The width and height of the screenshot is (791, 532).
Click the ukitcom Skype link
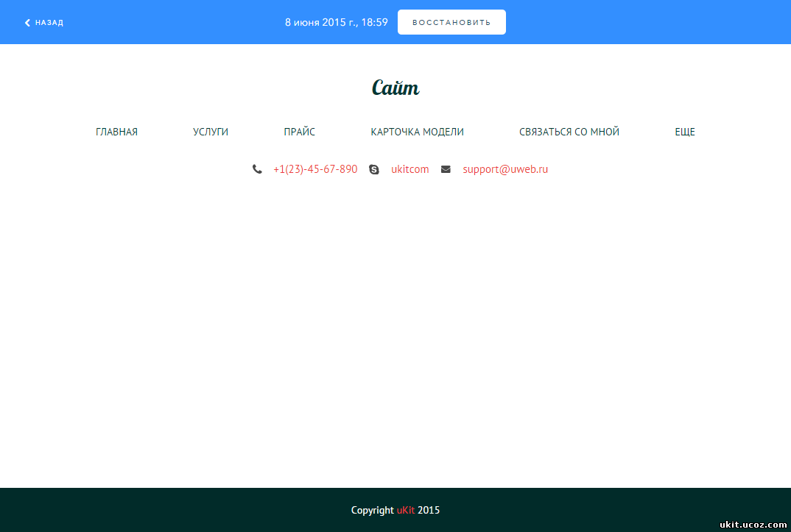click(x=409, y=169)
